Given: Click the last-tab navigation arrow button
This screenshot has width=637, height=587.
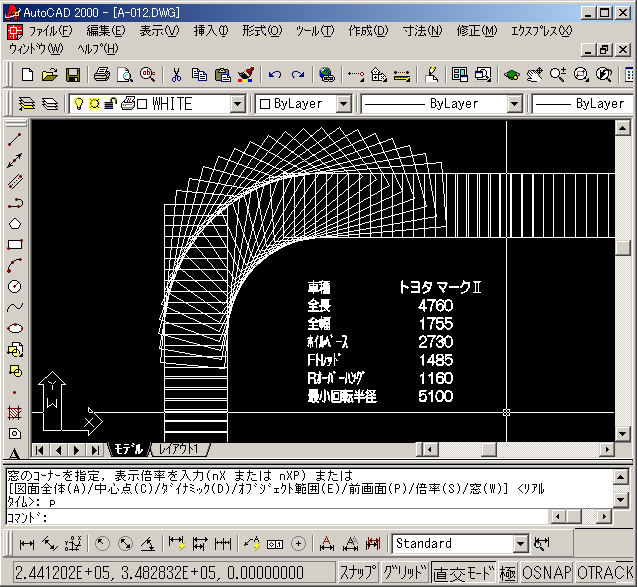Looking at the screenshot, I should pyautogui.click(x=95, y=450).
